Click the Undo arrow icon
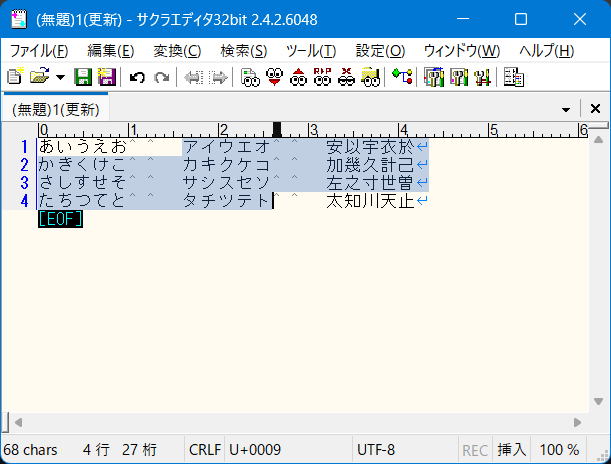Screen dimensions: 611x464 pyautogui.click(x=137, y=78)
